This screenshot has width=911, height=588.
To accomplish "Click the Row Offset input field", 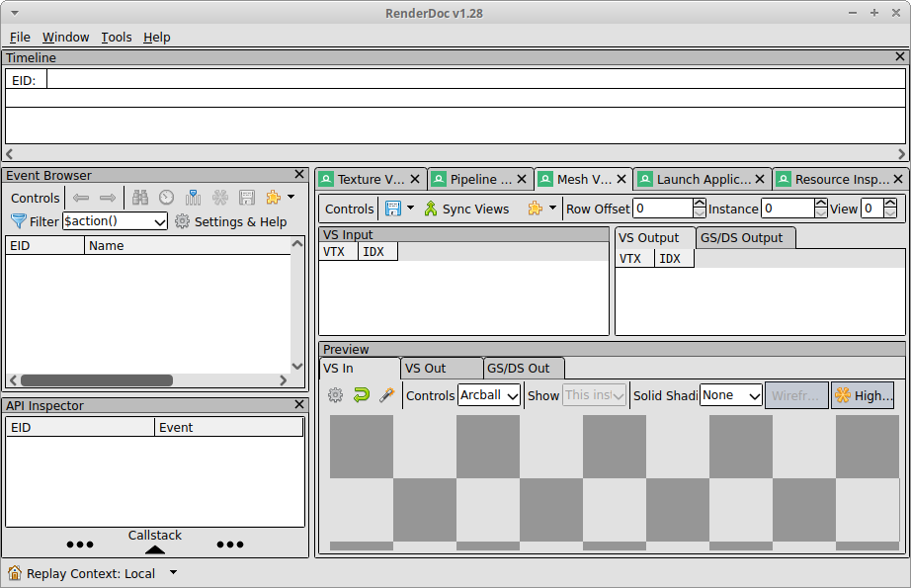I will point(663,209).
